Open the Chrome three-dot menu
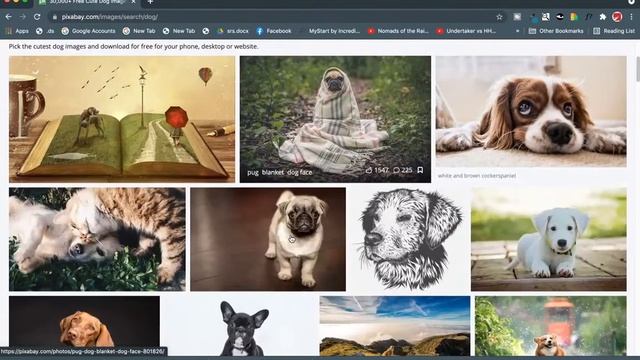Image resolution: width=640 pixels, height=360 pixels. pos(631,17)
